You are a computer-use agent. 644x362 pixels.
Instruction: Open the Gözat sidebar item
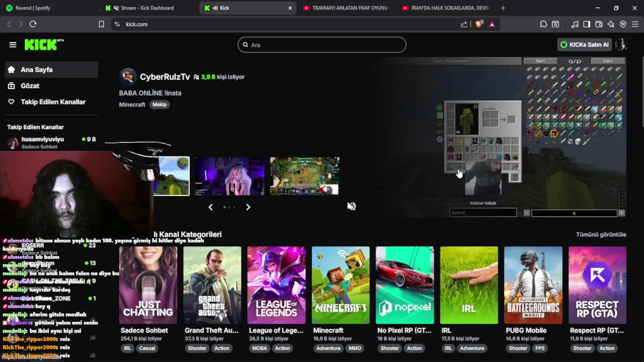[51, 86]
